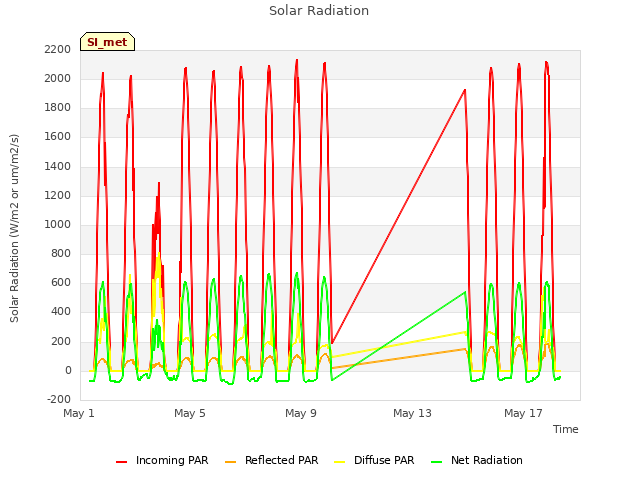Toggle the Net Radiation legend entry
Viewport: 640px width, 480px height.
tap(477, 460)
